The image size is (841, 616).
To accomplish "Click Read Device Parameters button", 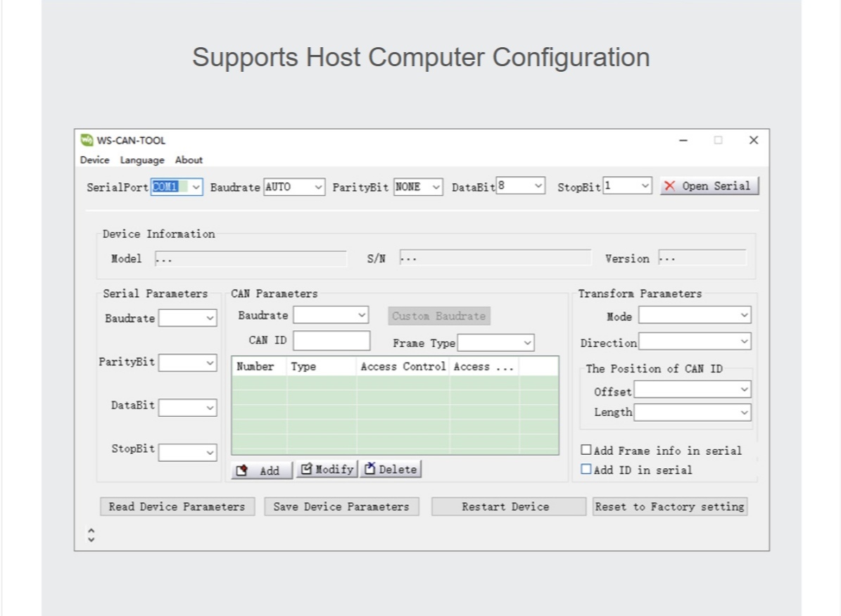I will pos(177,507).
